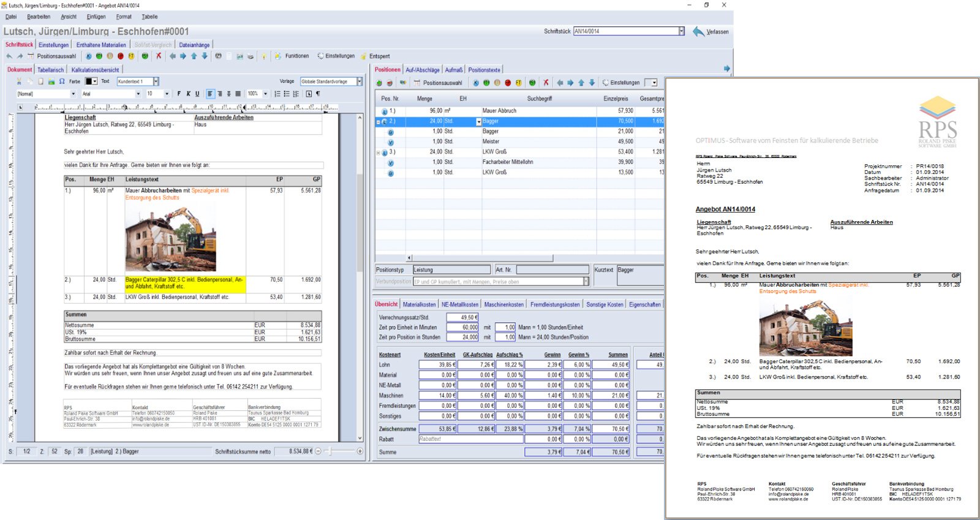Click the Verlassen exit arrow icon
This screenshot has width=980, height=520.
point(698,31)
